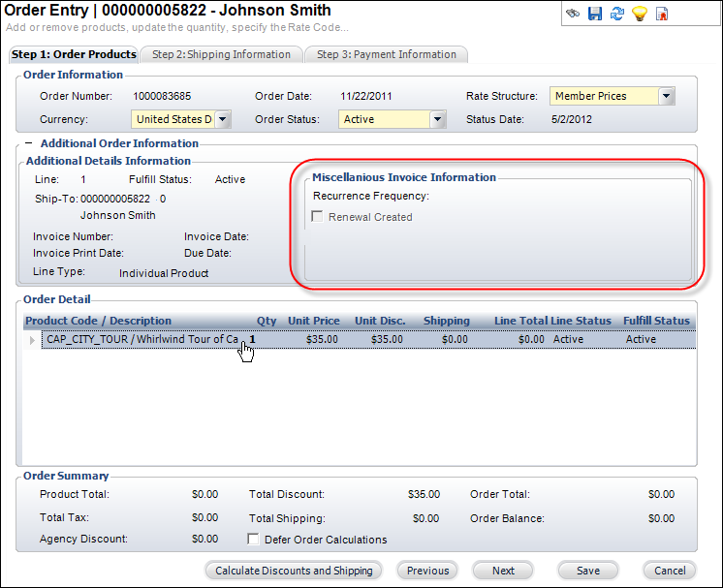Enable Defer Order Calculations checkbox
Viewport: 723px width, 588px height.
click(254, 540)
